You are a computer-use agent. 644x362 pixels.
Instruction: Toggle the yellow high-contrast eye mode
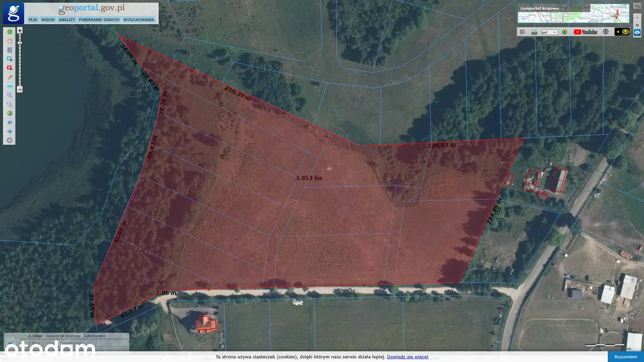[x=622, y=32]
